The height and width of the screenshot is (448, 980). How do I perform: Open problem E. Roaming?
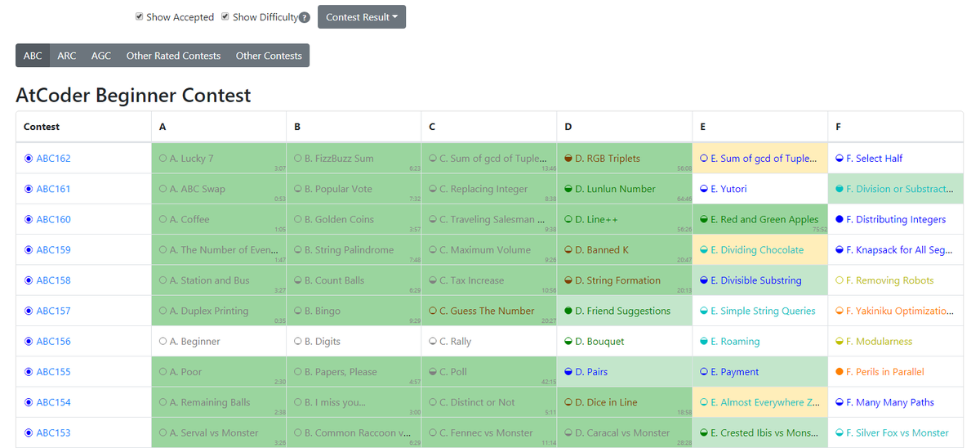pyautogui.click(x=735, y=342)
